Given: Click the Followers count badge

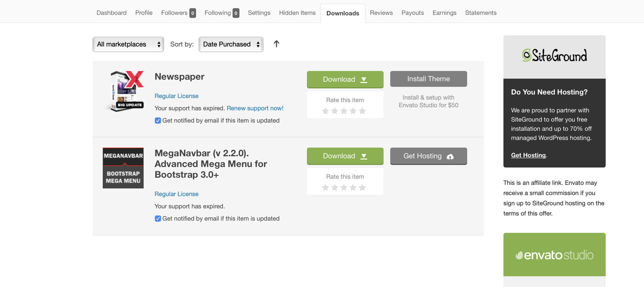Looking at the screenshot, I should (x=193, y=13).
